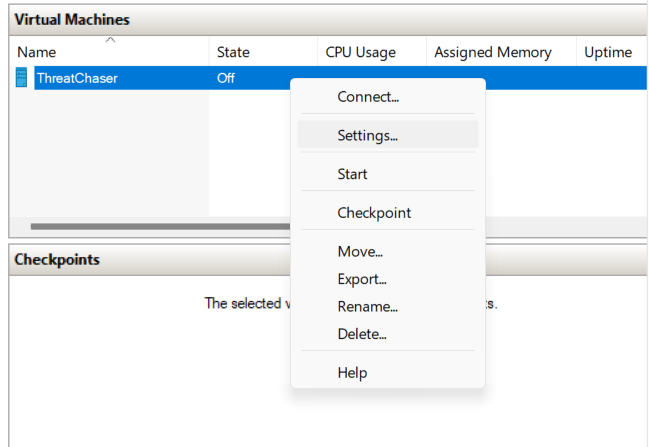Open Settings... from the context menu
Screen dimensions: 649x447
point(368,135)
